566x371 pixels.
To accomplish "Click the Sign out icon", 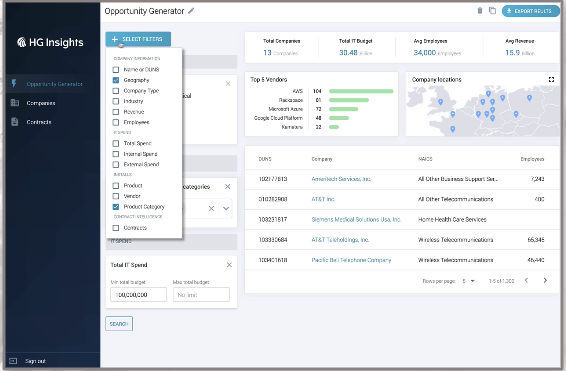I will [x=13, y=361].
